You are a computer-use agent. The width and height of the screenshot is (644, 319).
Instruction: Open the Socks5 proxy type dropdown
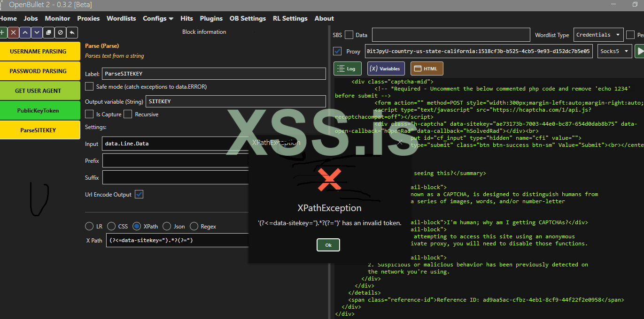[x=614, y=51]
